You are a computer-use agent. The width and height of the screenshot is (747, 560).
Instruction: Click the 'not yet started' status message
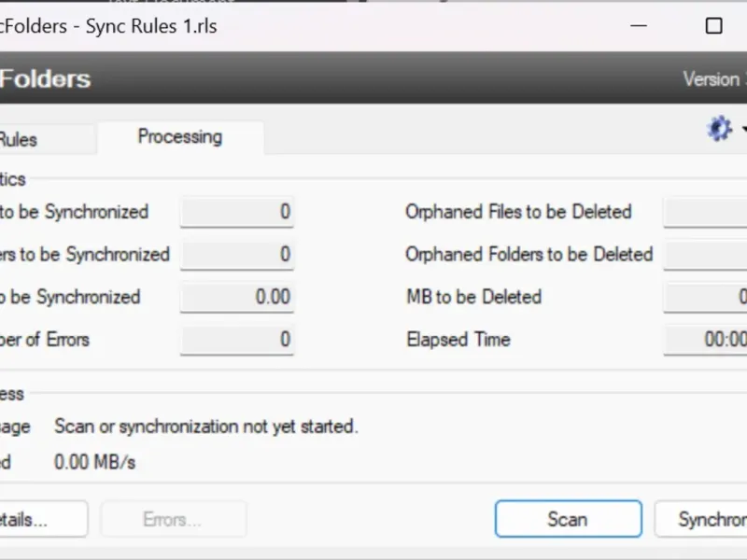206,427
